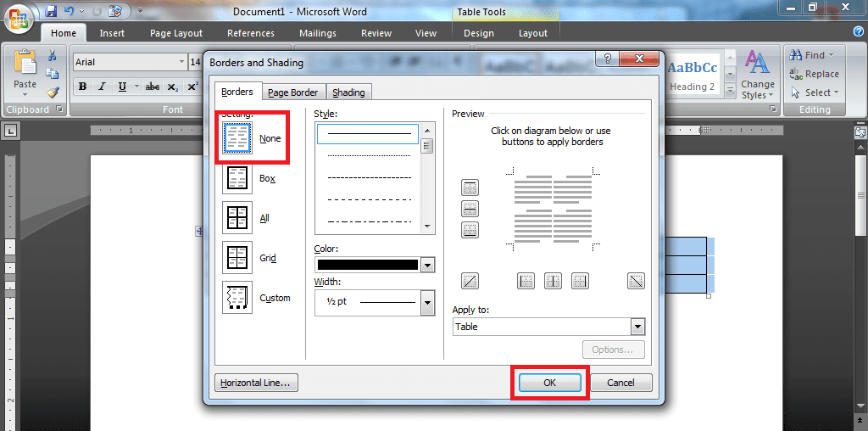Open the Mailings ribbon tab
Screen dimensions: 868x431
pos(318,33)
